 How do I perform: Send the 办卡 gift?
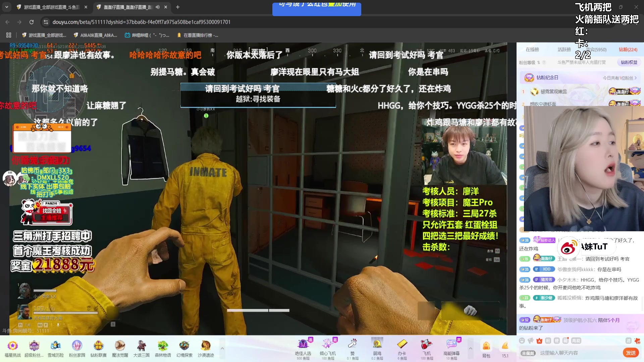pos(402,349)
